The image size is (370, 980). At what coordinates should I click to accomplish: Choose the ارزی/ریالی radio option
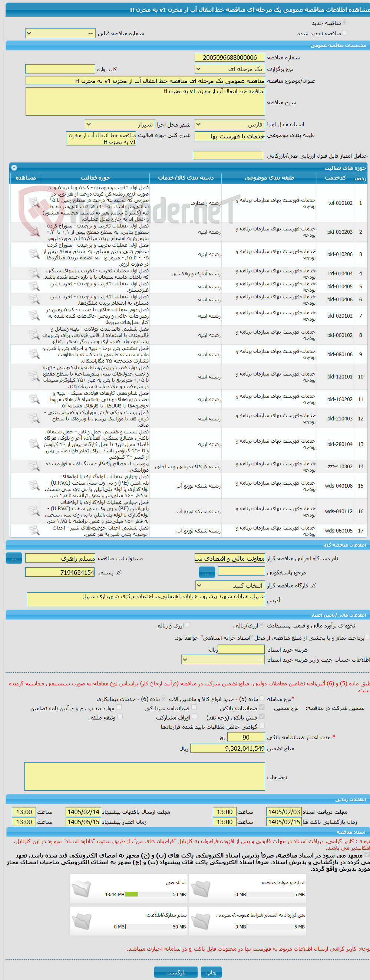[x=262, y=625]
